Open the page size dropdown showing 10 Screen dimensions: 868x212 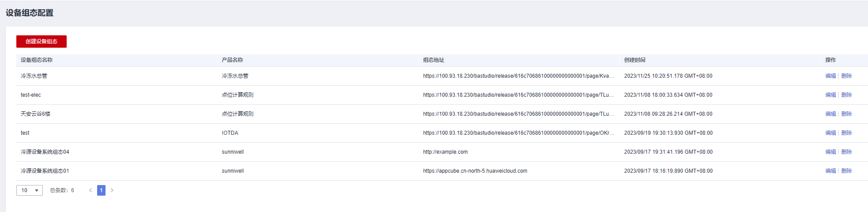pyautogui.click(x=30, y=190)
